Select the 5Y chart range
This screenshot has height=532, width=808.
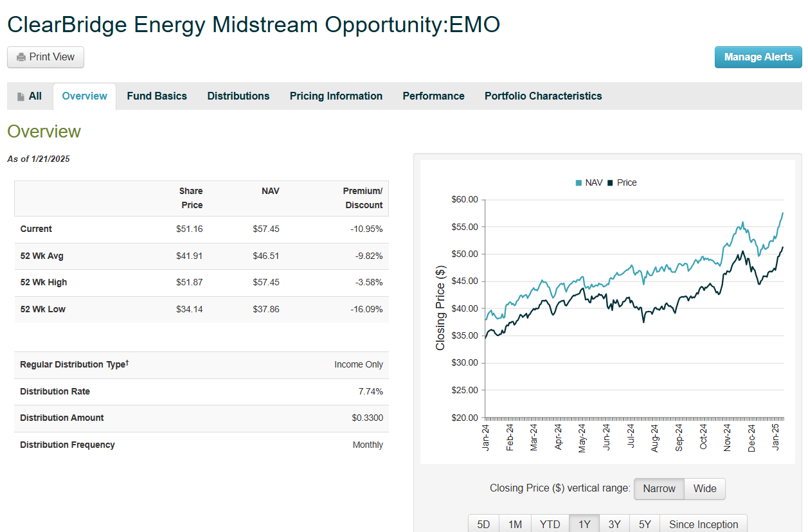pos(644,524)
